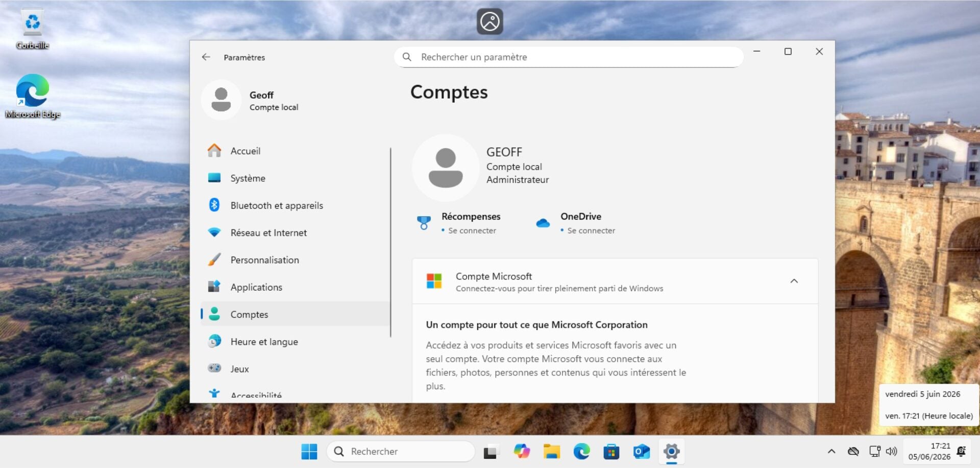Close the Paramètres window
Screen dimensions: 980x468
click(819, 52)
